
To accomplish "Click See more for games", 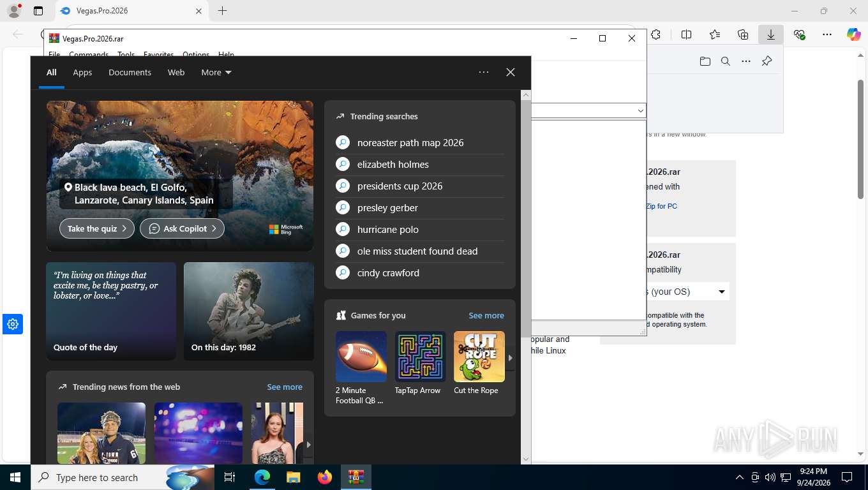I will (486, 315).
